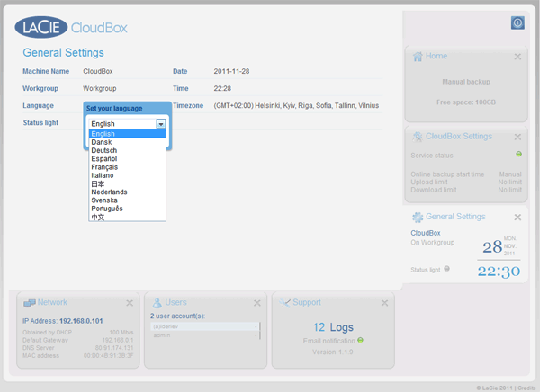Click the DNS Server value 80.91.174.131
540x392 pixels.
tap(114, 348)
